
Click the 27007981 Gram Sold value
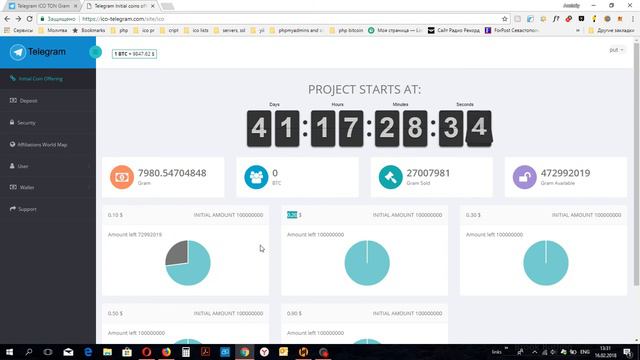428,173
